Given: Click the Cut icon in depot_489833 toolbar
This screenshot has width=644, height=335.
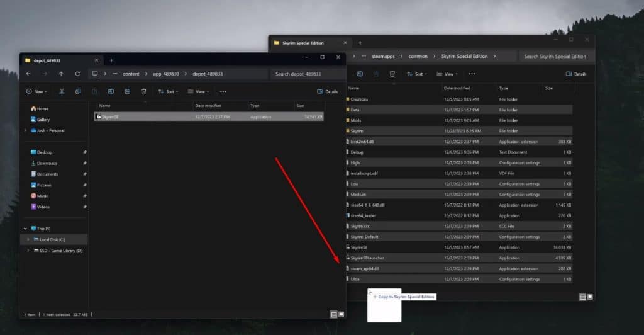Looking at the screenshot, I should 62,91.
